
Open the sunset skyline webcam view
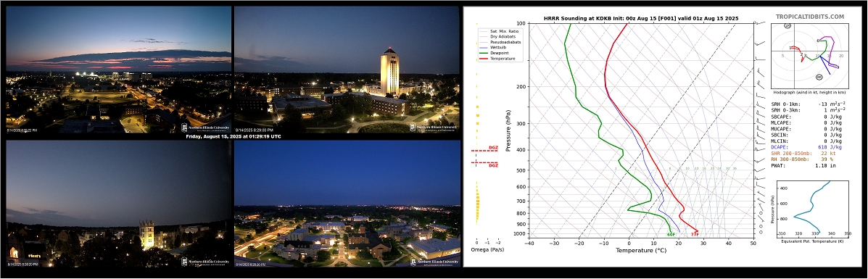(118, 70)
